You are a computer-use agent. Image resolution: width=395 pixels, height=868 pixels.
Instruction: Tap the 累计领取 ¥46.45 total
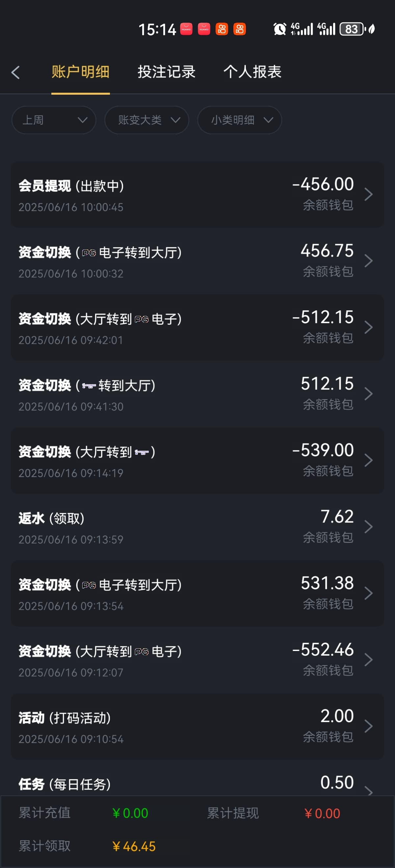click(x=134, y=846)
